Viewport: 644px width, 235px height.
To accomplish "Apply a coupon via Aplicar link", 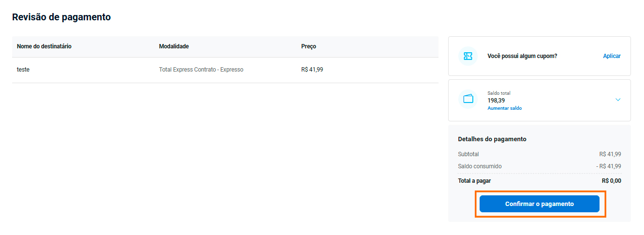I will pyautogui.click(x=612, y=56).
